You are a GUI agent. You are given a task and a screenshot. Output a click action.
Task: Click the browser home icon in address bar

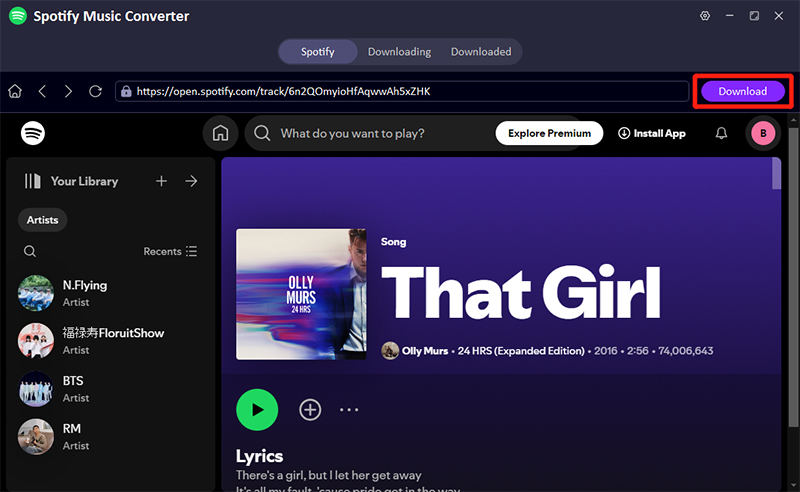pos(15,91)
